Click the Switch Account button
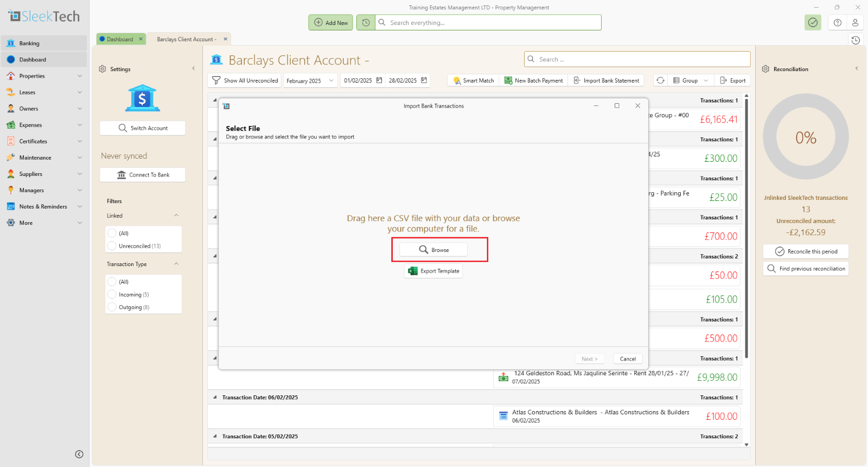 click(143, 128)
